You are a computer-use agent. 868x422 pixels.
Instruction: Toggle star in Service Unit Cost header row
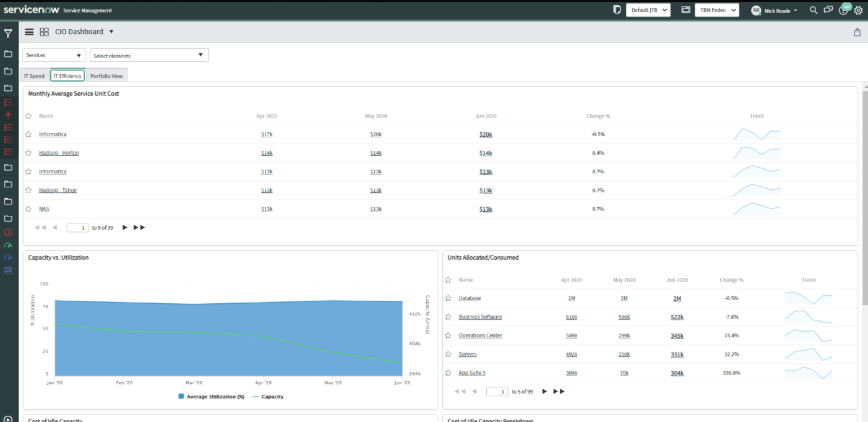click(28, 116)
